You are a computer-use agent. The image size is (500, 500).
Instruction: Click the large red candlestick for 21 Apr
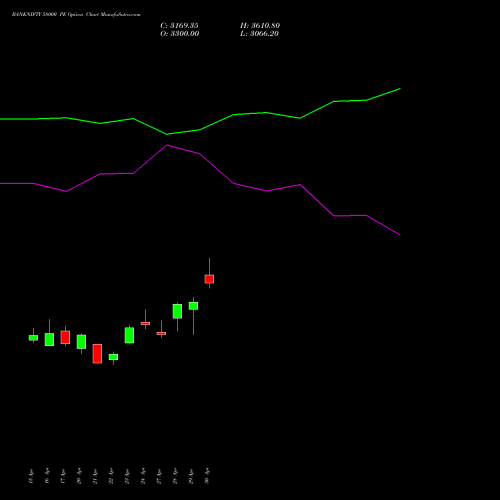[x=97, y=354]
